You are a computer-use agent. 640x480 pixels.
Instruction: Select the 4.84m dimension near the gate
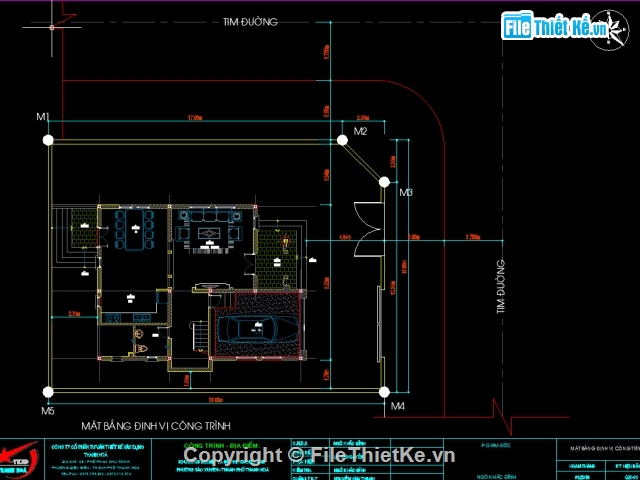(345, 237)
